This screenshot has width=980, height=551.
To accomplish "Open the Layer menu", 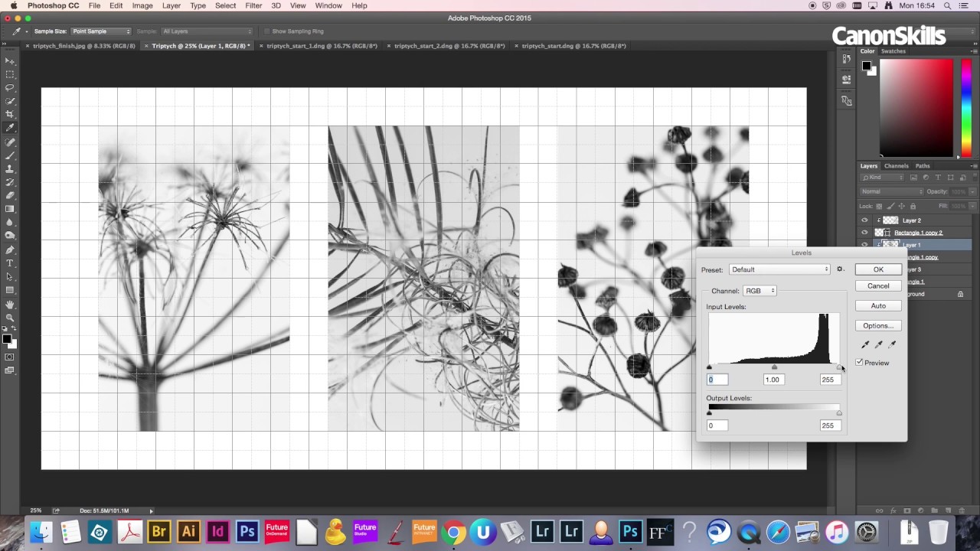I will (171, 5).
